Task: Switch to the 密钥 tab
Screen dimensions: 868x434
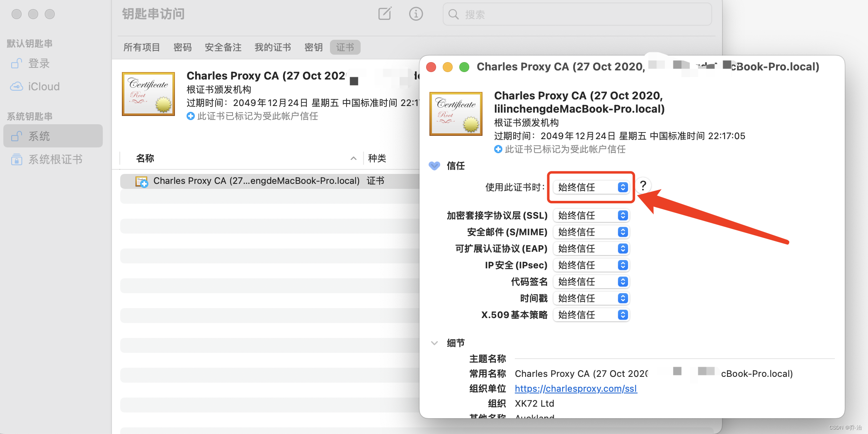Action: [x=313, y=47]
